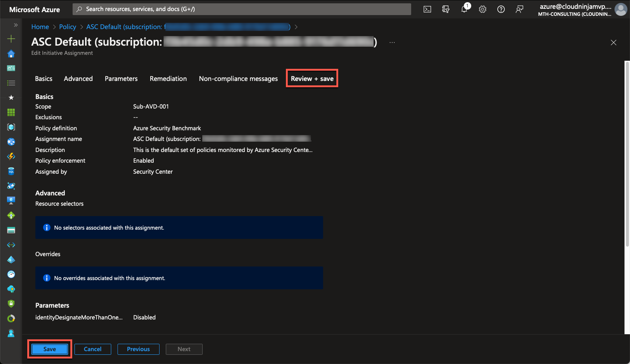Screen dimensions: 630x364
Task: Click the Azure Security Benchmark value
Action: point(167,128)
